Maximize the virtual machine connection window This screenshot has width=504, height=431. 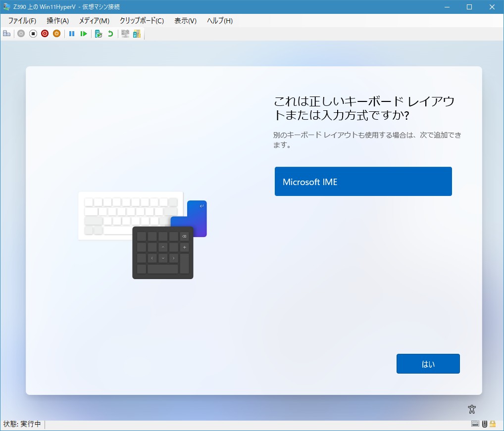point(469,7)
